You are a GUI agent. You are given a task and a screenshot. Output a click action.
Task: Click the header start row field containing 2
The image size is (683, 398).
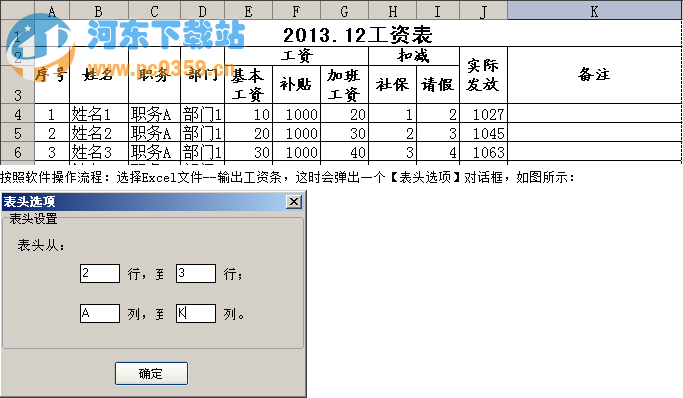[x=100, y=273]
